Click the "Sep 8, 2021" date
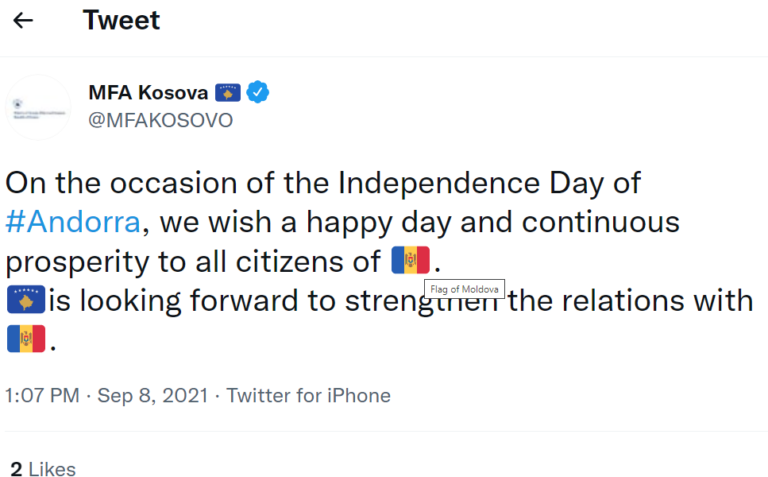Screen dimensions: 768x477 151,395
